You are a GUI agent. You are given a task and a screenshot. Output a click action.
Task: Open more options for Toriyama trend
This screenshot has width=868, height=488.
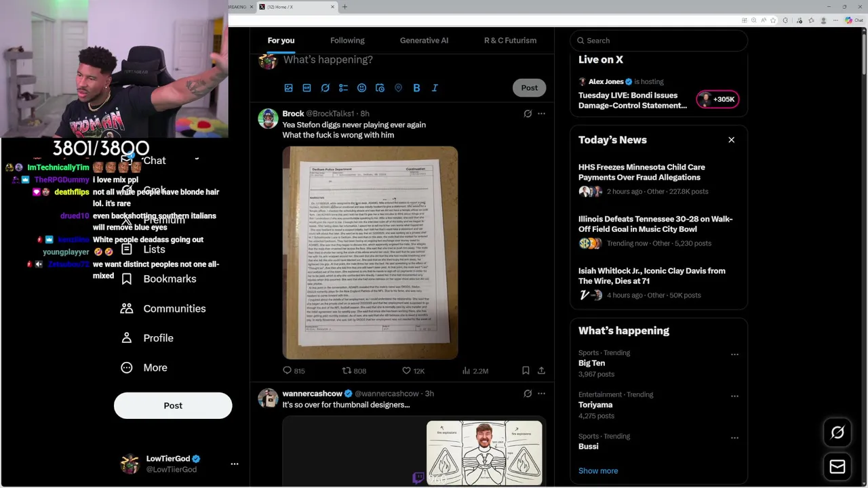734,396
